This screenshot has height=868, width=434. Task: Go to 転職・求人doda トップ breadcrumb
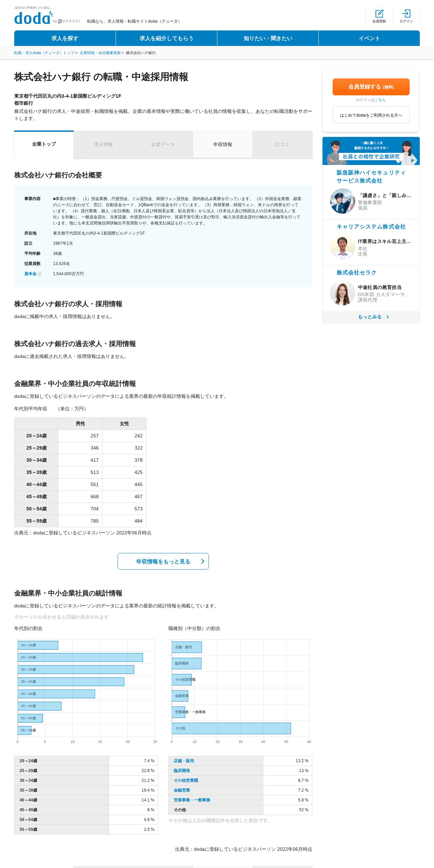point(44,53)
